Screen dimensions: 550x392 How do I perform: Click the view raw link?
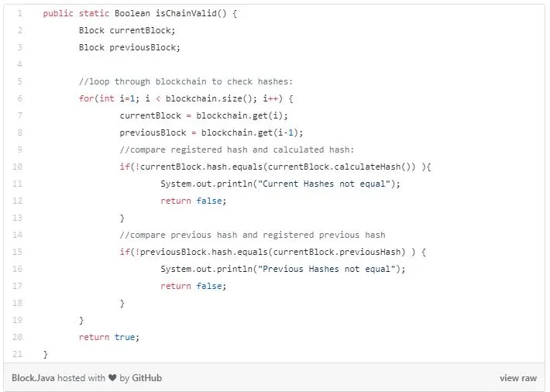click(518, 378)
